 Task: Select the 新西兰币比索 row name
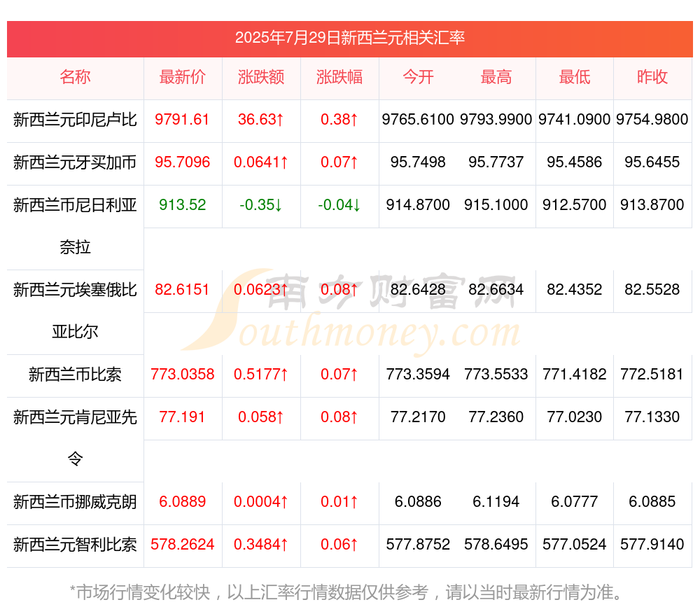click(75, 375)
